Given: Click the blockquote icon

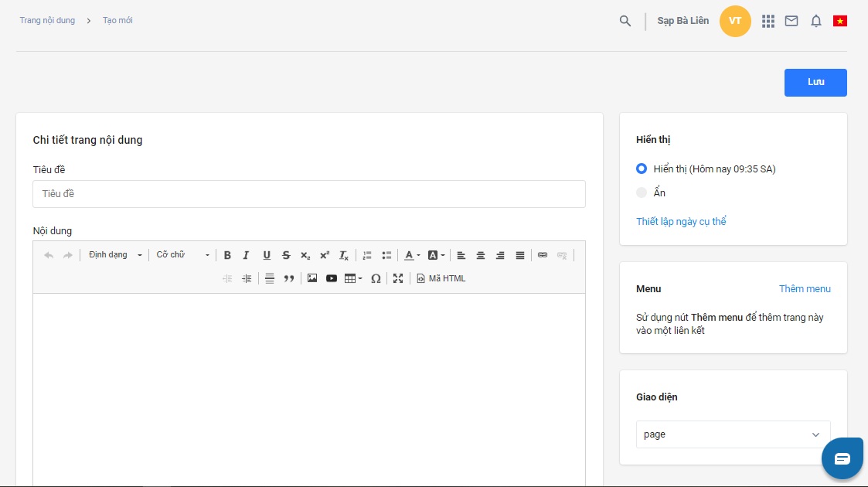Looking at the screenshot, I should click(289, 278).
